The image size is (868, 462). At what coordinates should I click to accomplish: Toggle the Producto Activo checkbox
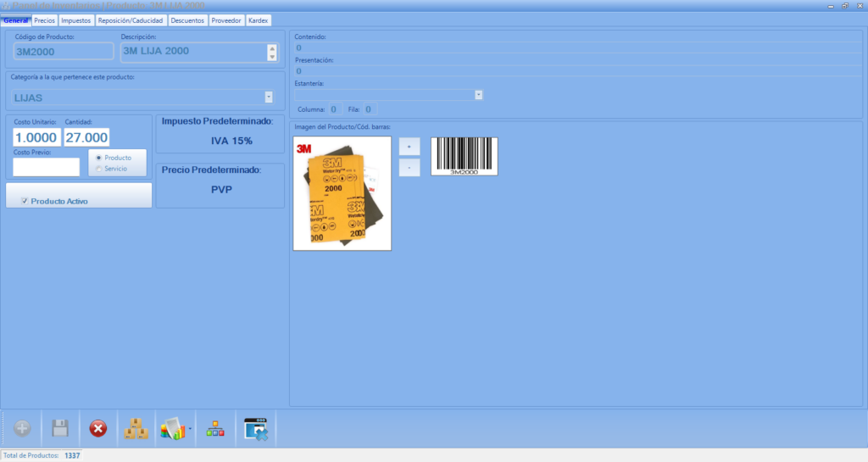tap(25, 201)
